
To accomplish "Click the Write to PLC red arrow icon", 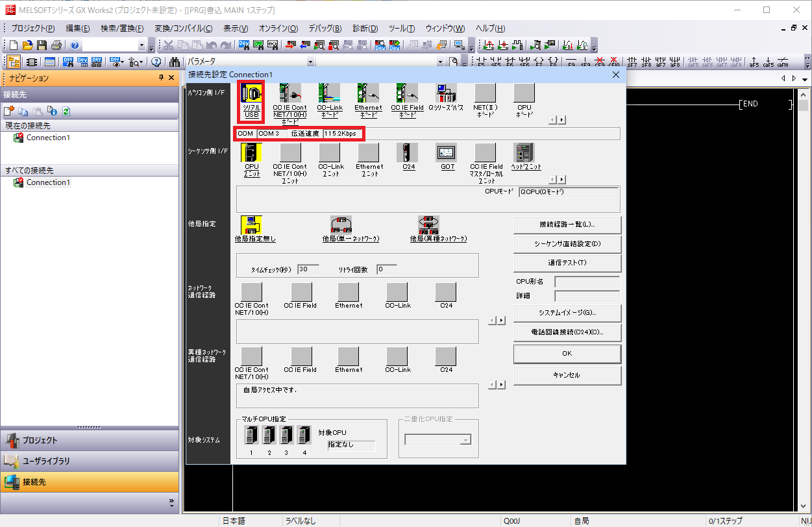I will 289,45.
